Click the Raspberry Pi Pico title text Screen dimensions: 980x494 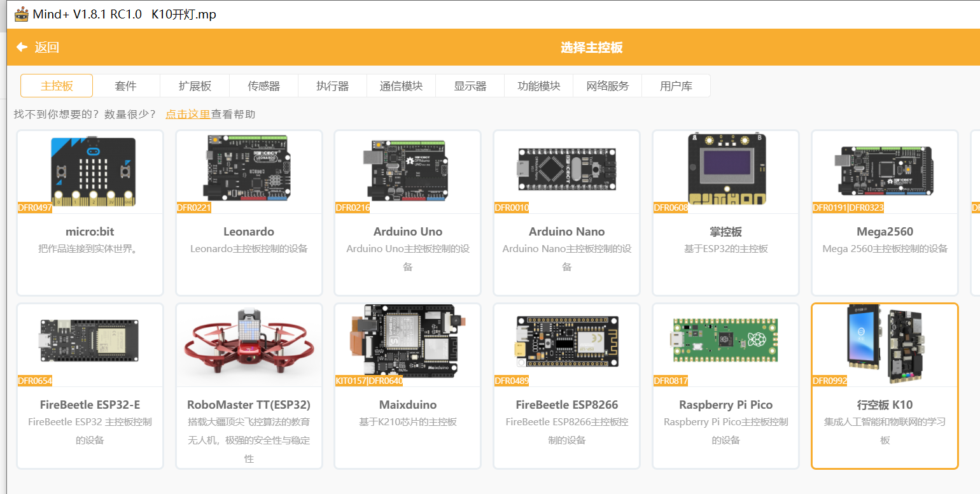726,405
